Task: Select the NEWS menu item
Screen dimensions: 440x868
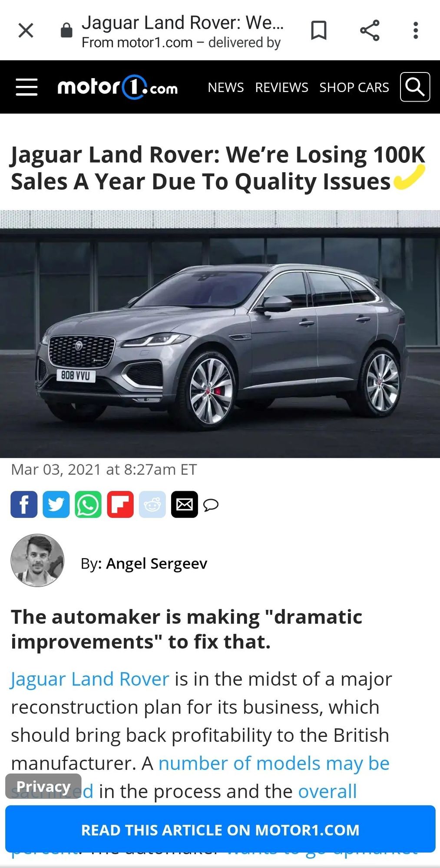Action: coord(225,87)
